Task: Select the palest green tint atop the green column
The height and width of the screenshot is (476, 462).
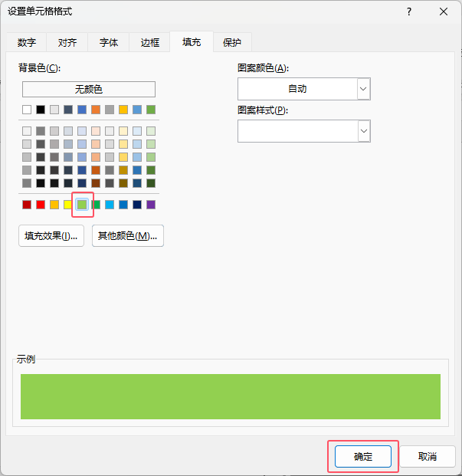Action: point(151,131)
